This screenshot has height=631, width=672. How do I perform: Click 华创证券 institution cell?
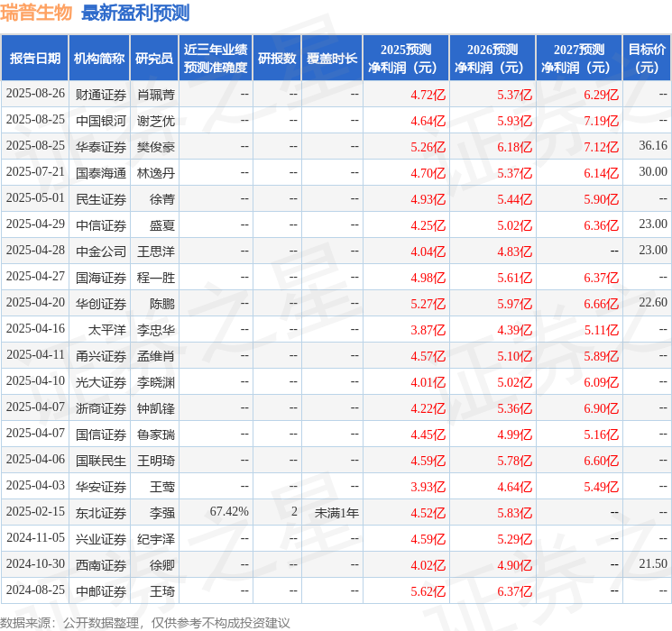point(101,304)
